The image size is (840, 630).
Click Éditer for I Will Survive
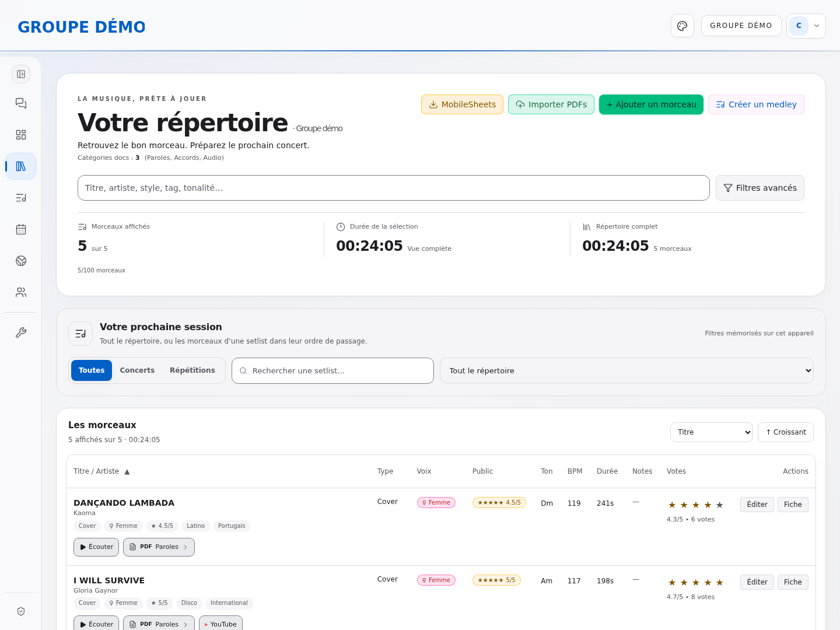[757, 582]
